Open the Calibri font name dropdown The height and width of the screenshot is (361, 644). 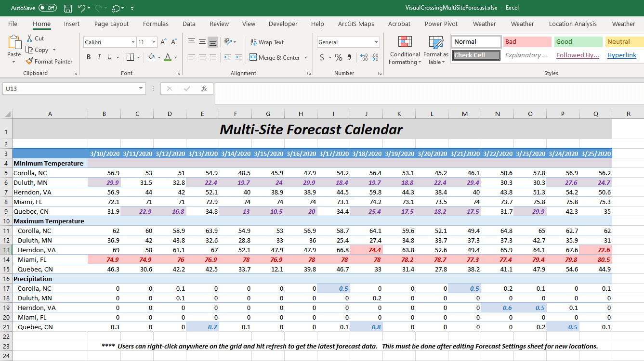[x=133, y=42]
